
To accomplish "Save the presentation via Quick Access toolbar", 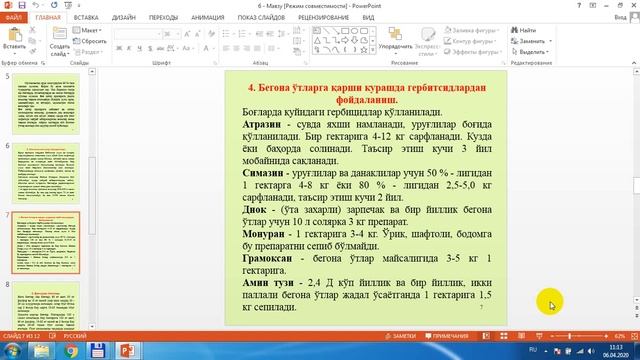I will (x=22, y=5).
